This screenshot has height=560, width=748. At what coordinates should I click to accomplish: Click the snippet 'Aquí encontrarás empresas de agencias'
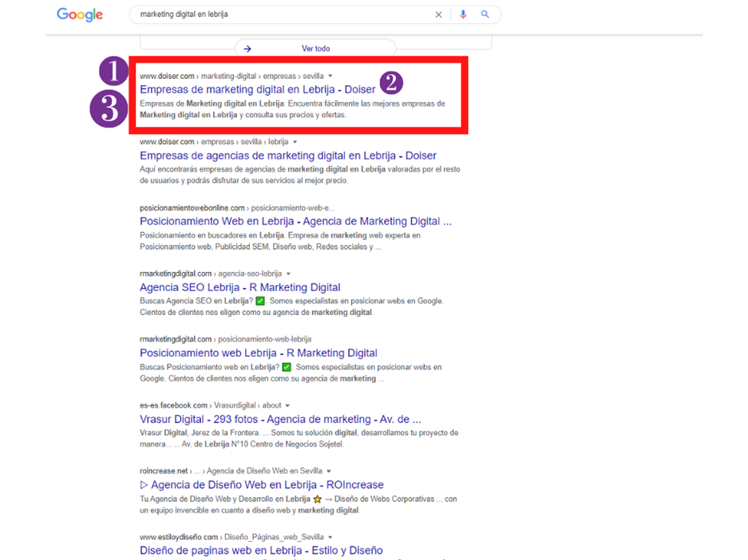tap(299, 175)
